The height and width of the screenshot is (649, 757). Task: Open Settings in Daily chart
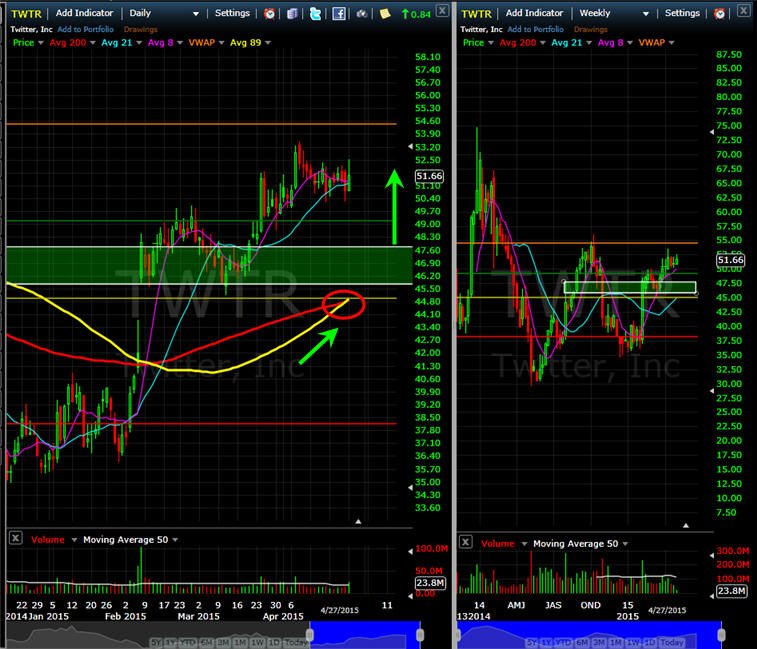click(232, 13)
